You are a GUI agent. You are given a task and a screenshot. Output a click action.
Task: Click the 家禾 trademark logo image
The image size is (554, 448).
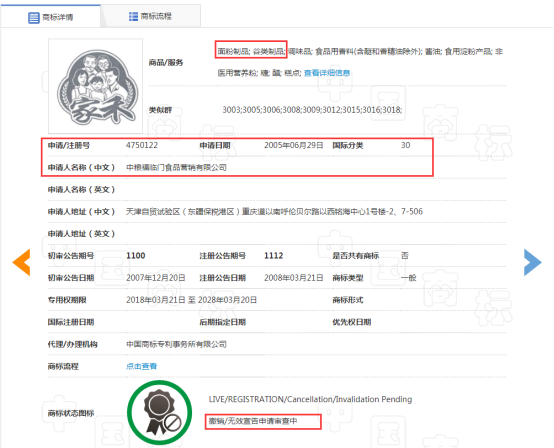[95, 86]
